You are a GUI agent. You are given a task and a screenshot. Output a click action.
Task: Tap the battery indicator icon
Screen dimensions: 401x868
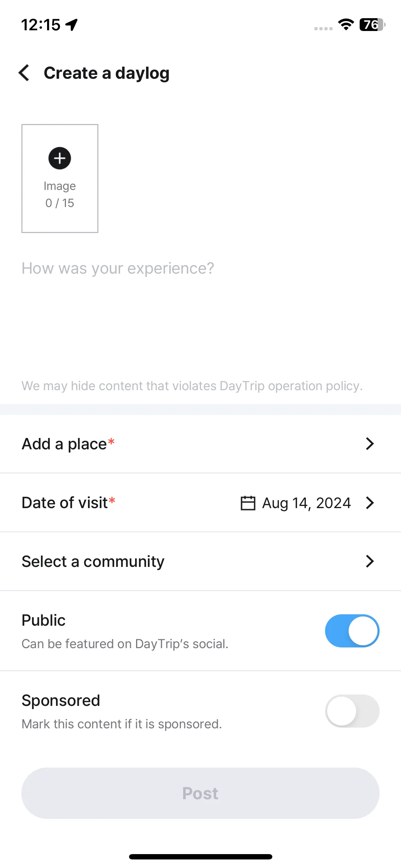point(372,25)
